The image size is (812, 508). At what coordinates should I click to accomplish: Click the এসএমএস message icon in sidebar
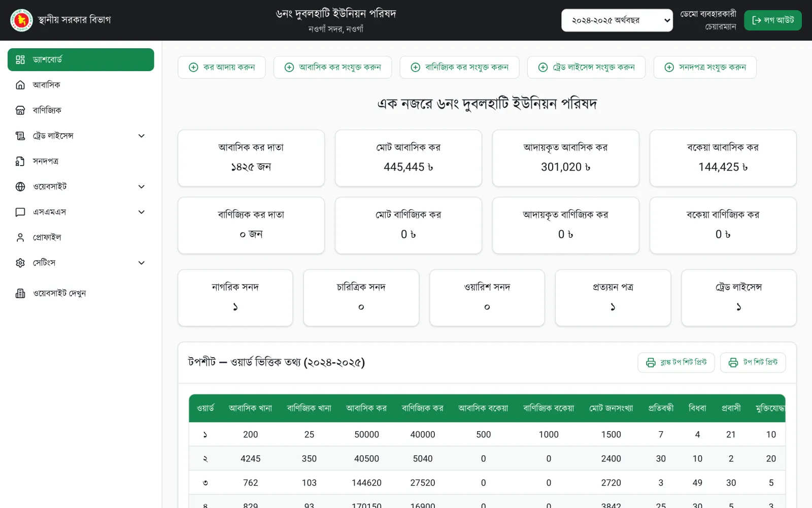pos(20,212)
